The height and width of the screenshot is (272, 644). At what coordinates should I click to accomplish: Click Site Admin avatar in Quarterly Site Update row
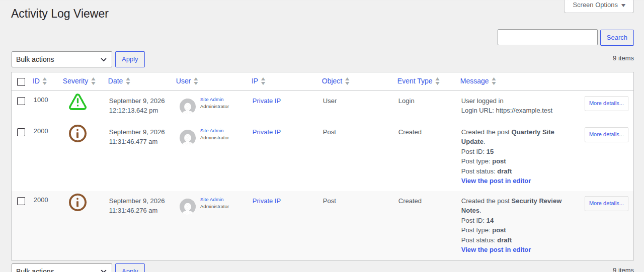[x=188, y=137]
